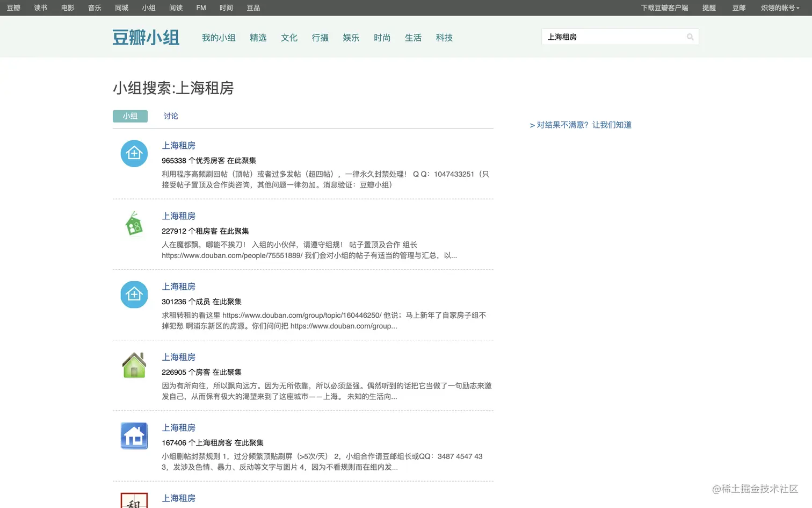Screen dimensions: 812x508
Task: Click text 167406 个上海租房客 在此聚集
Action: [x=213, y=443]
